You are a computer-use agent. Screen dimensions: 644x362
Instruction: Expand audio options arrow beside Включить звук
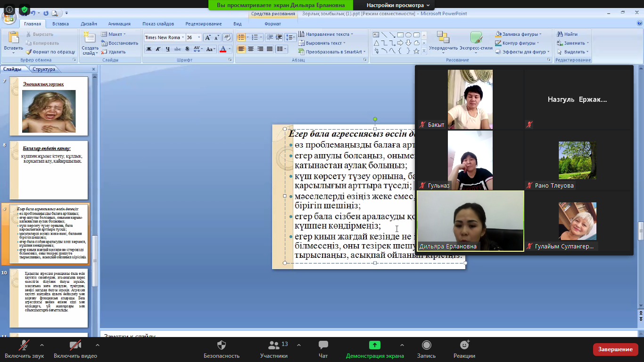(42, 345)
